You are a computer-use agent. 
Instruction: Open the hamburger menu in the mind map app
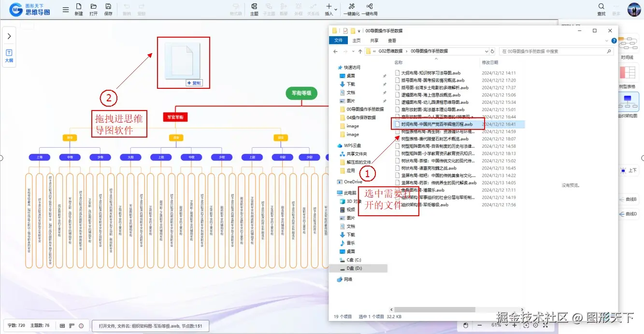[x=66, y=10]
